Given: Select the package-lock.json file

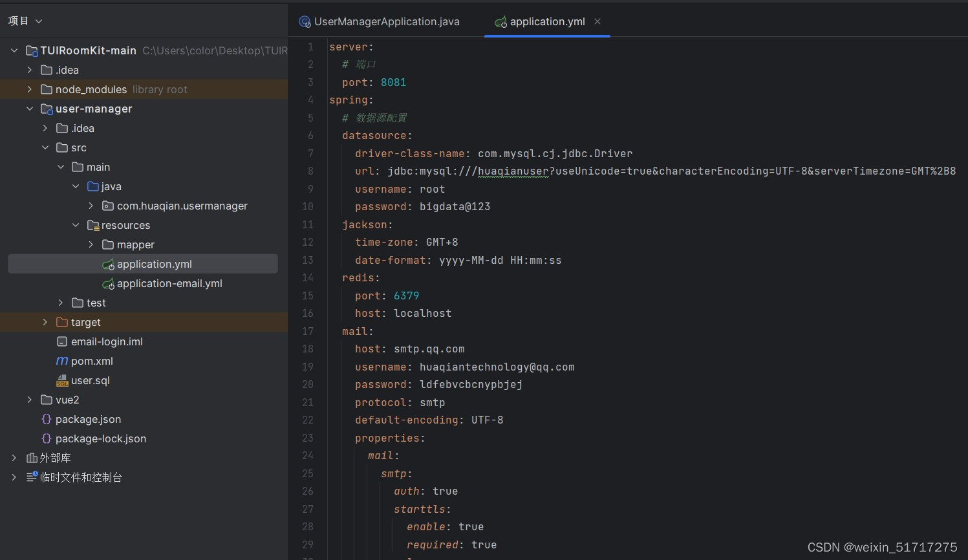Looking at the screenshot, I should coord(101,438).
